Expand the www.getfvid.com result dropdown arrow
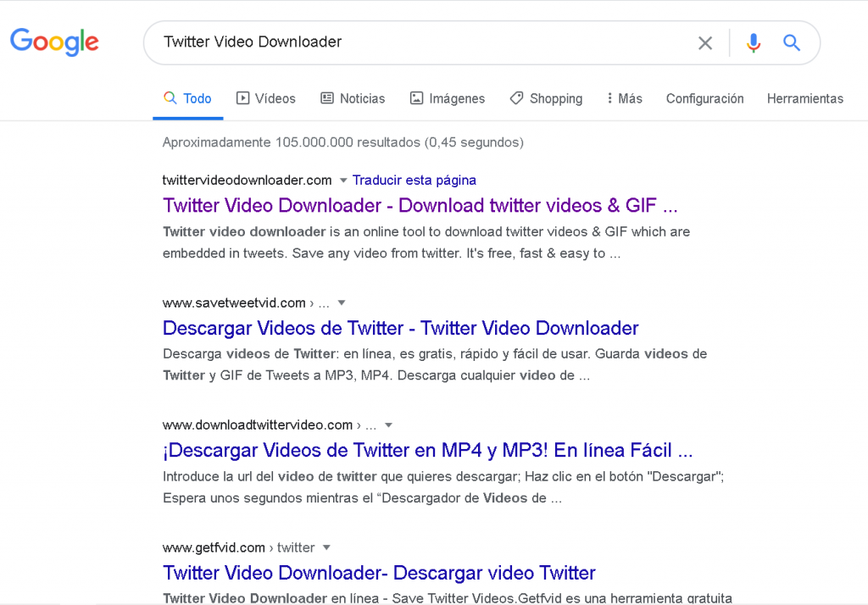Viewport: 868px width, 605px height. [326, 547]
